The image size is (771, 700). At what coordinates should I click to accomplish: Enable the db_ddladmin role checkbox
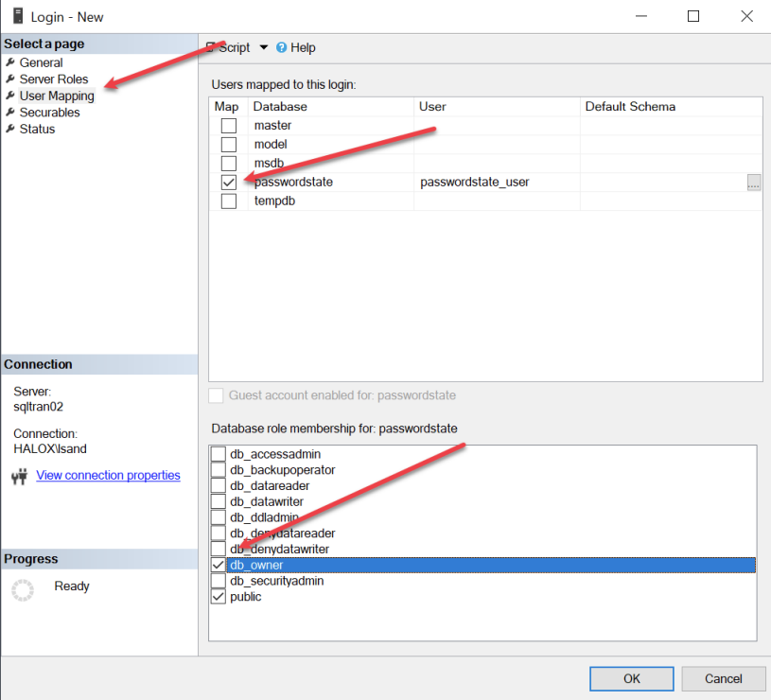pos(219,517)
